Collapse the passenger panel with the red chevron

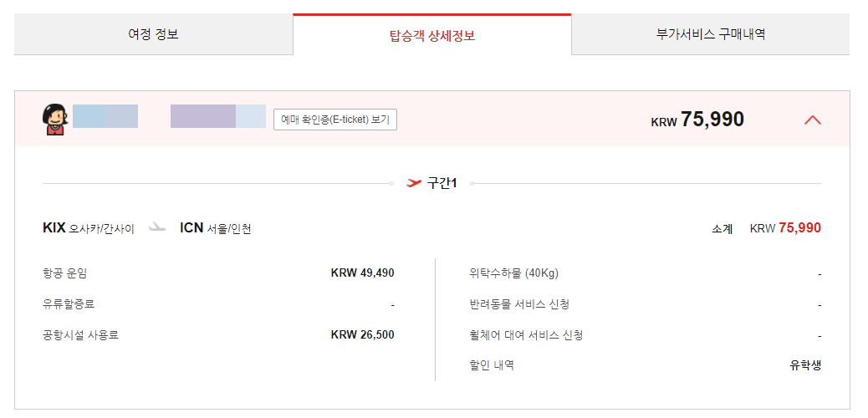click(812, 120)
